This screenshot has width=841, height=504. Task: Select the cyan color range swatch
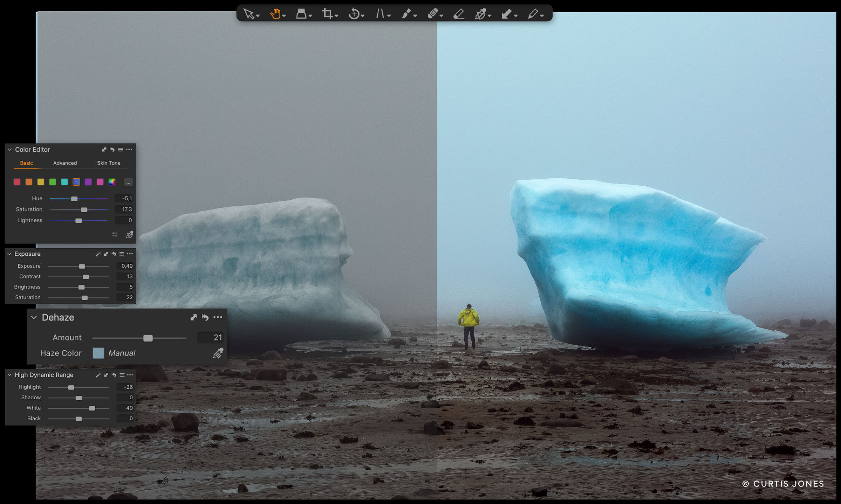[64, 182]
